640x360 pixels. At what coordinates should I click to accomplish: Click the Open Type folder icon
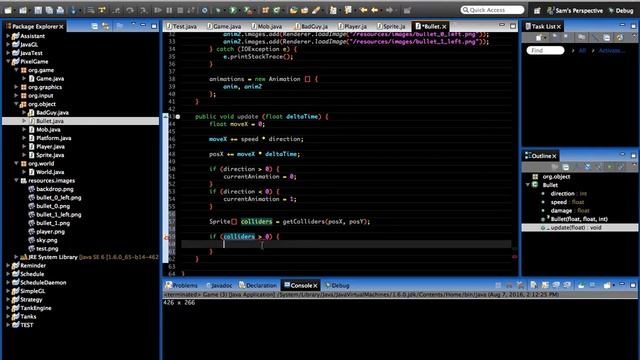pos(293,10)
